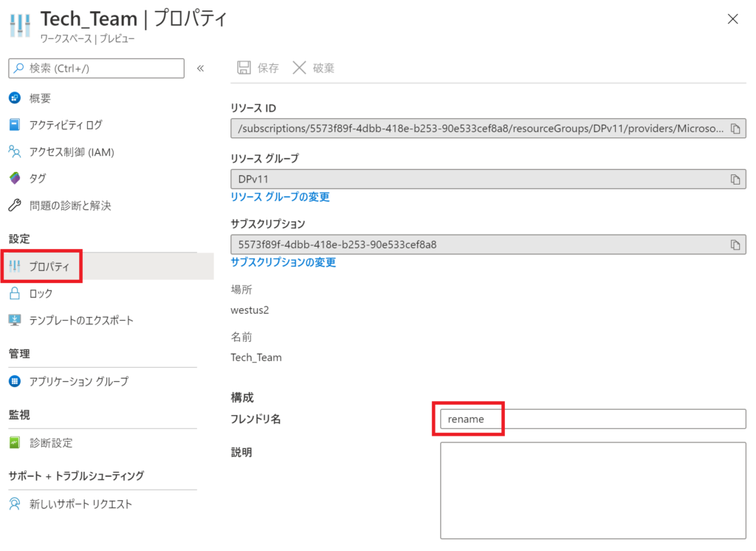The image size is (756, 551).
Task: Close the プロパティ blade
Action: [x=733, y=18]
